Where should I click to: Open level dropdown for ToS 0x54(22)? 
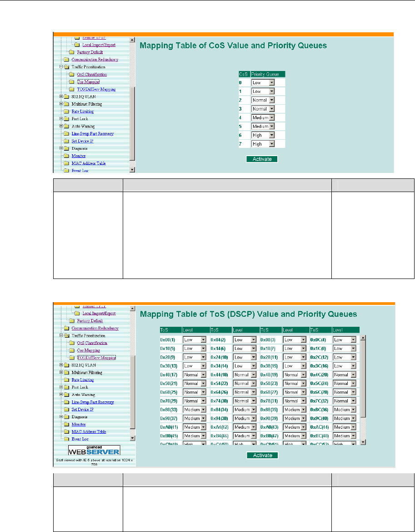245,383
